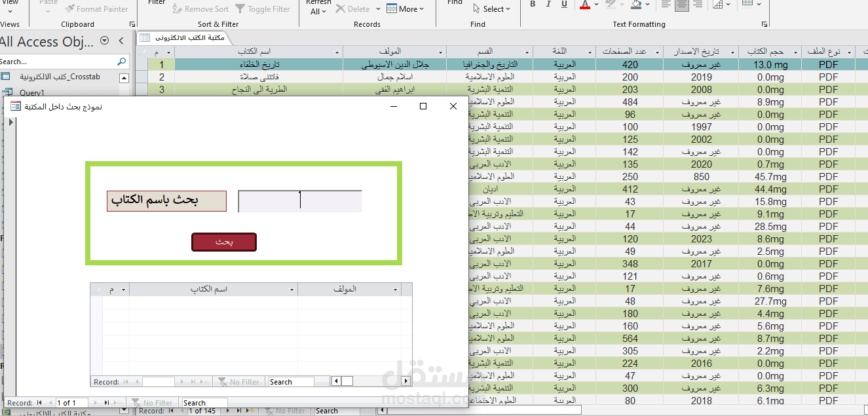The image size is (868, 416).
Task: Apply Italic formatting
Action: point(549,5)
